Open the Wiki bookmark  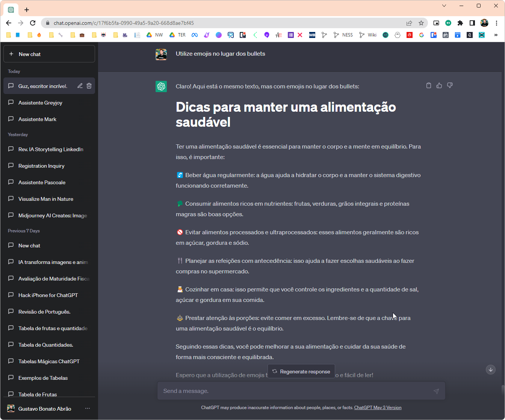click(367, 35)
